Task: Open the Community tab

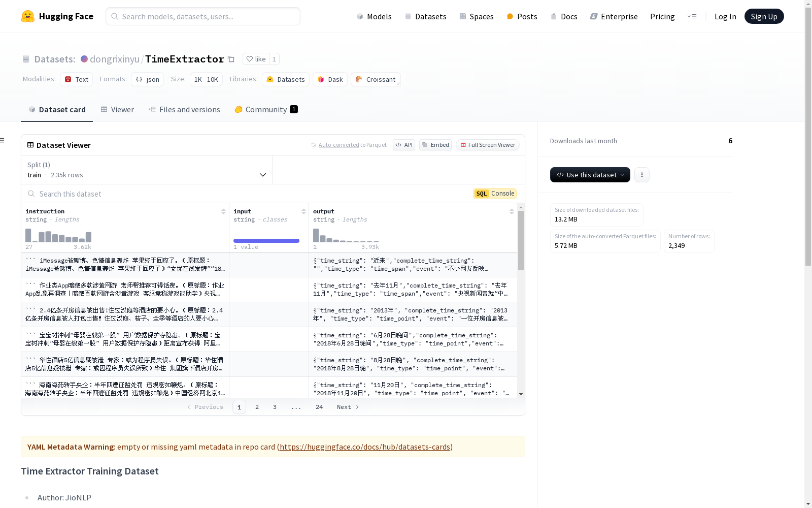Action: (266, 110)
